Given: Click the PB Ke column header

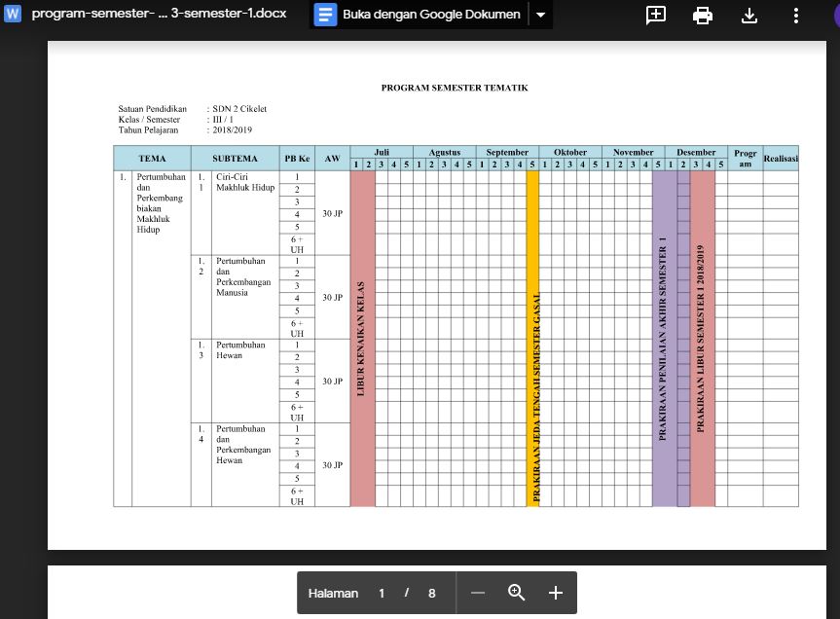Looking at the screenshot, I should [297, 159].
